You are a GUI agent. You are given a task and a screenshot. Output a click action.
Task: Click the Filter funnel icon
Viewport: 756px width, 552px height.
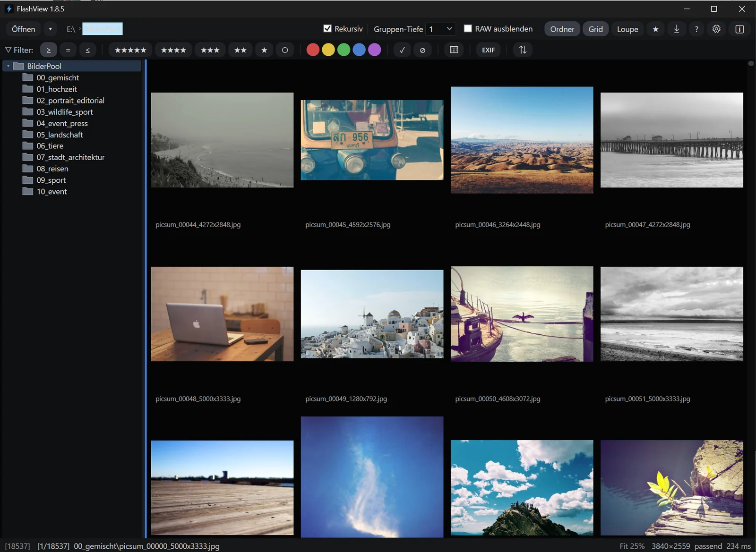(x=8, y=50)
